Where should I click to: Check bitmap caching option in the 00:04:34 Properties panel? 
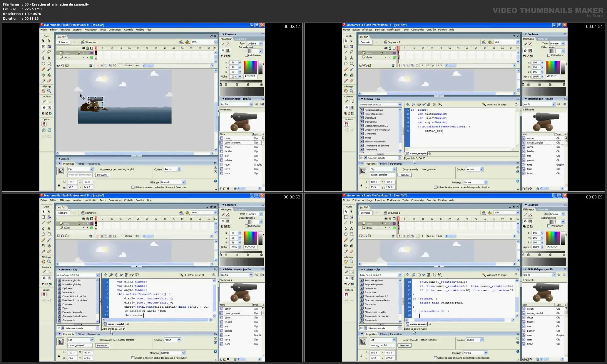click(435, 187)
